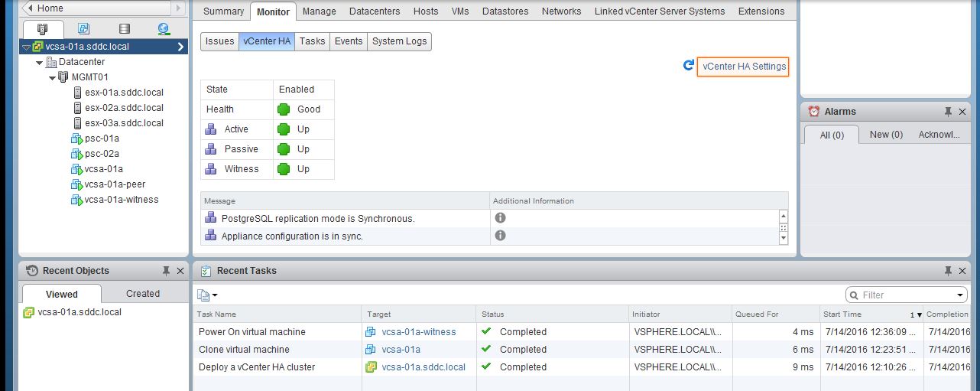
Task: Switch to the Tasks sub-tab
Action: (x=312, y=41)
